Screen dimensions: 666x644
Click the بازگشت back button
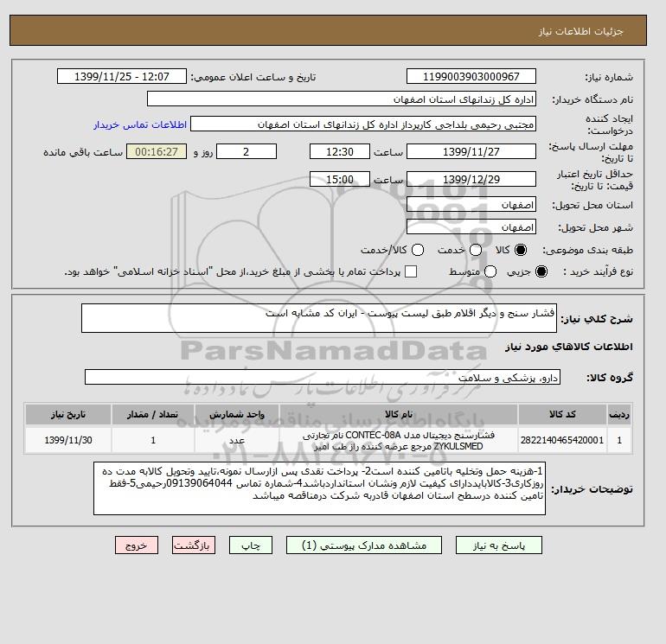click(x=194, y=545)
